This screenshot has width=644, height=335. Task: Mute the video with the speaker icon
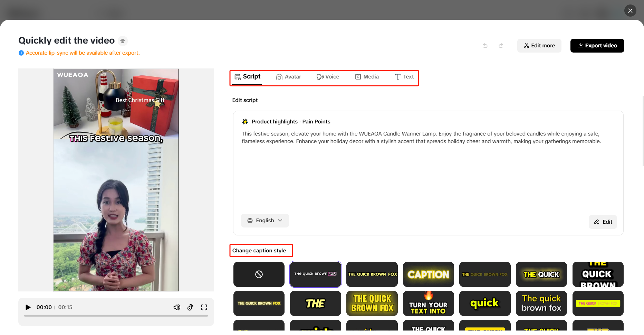pos(177,307)
